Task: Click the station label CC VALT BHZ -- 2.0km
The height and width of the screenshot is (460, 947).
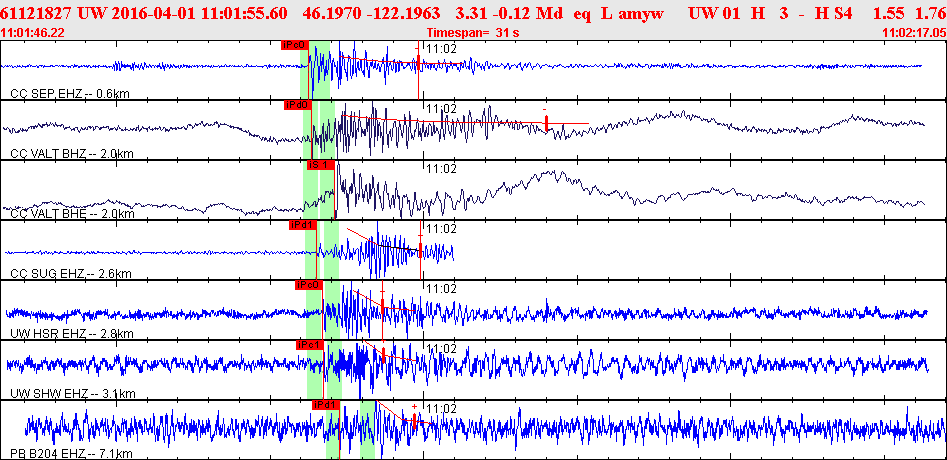Action: point(72,153)
